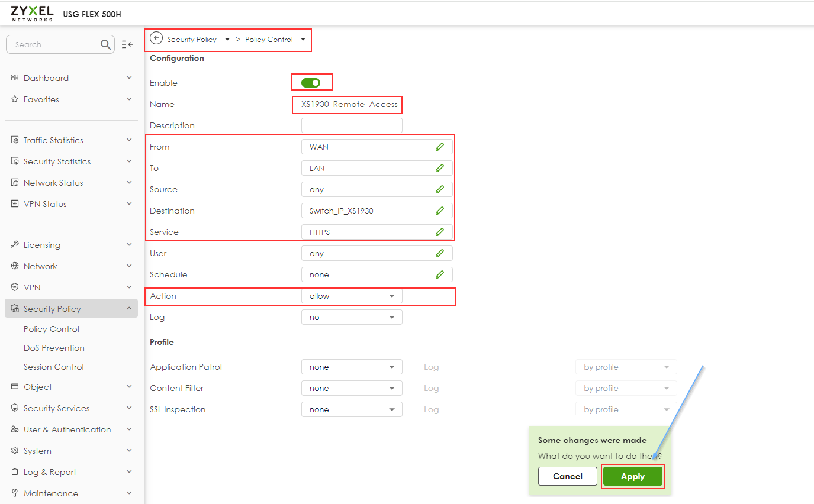
Task: Open the Action dropdown showing allow
Action: [352, 295]
